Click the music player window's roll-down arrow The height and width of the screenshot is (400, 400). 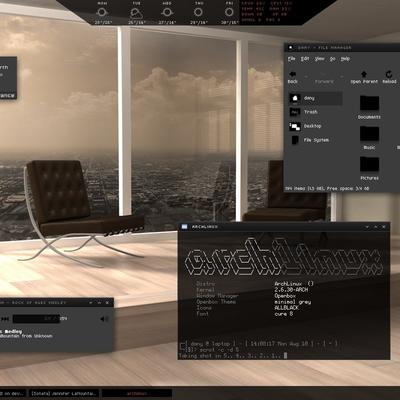91,303
